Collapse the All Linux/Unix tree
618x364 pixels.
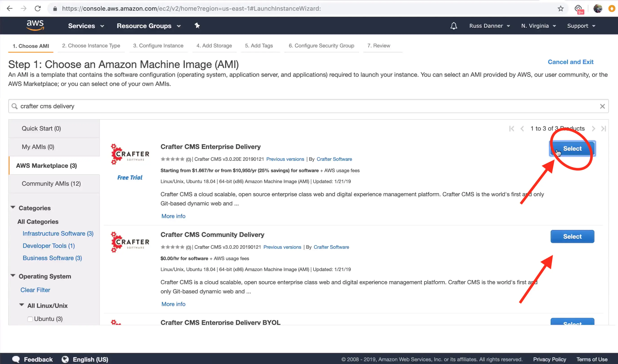pos(22,305)
